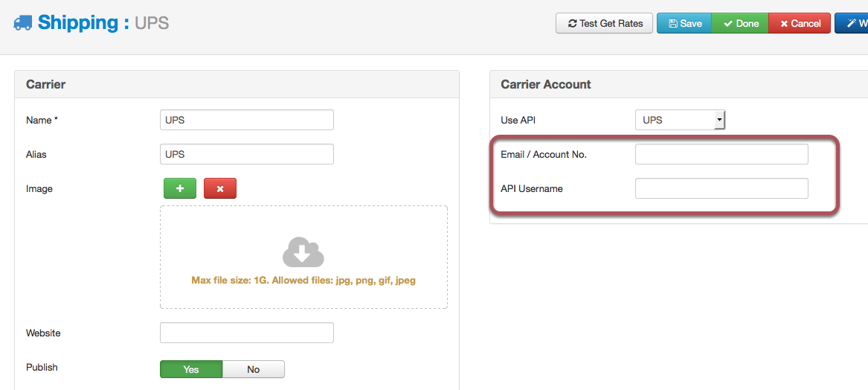Click the Carrier panel heading
This screenshot has width=868, height=390.
pyautogui.click(x=46, y=84)
